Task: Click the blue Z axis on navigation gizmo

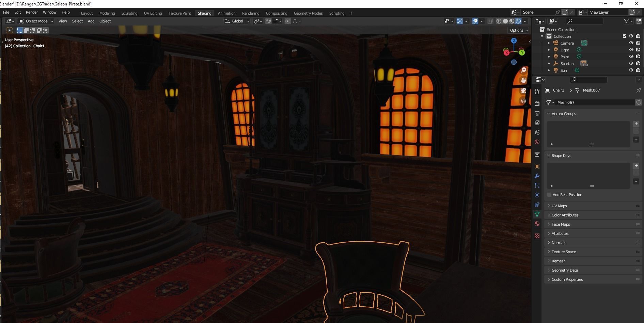Action: coord(514,41)
